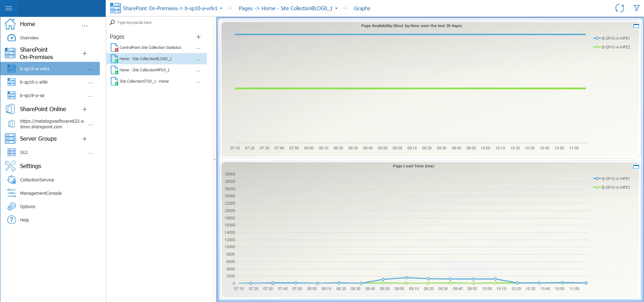
Task: Click the hamburger menu icon
Action: coord(9,8)
